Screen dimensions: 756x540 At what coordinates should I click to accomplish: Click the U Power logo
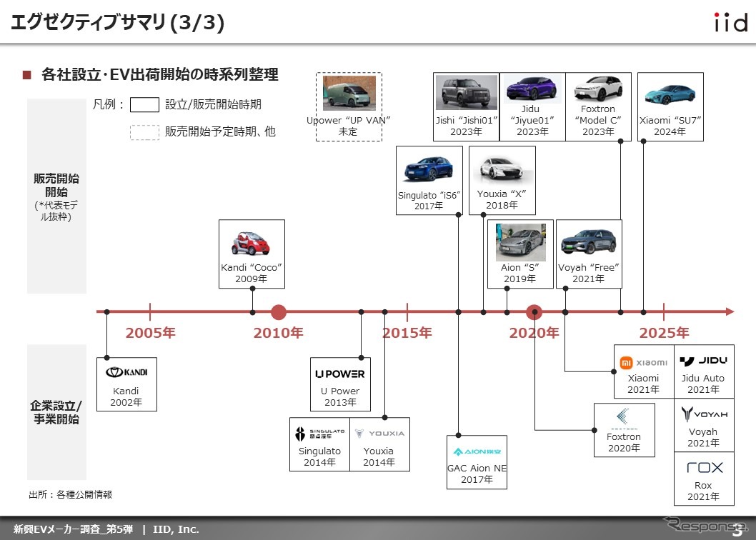click(x=340, y=374)
